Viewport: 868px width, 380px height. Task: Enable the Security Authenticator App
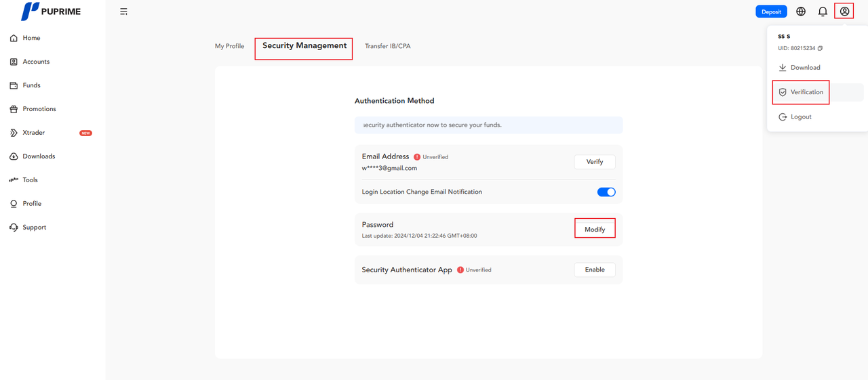click(x=594, y=270)
